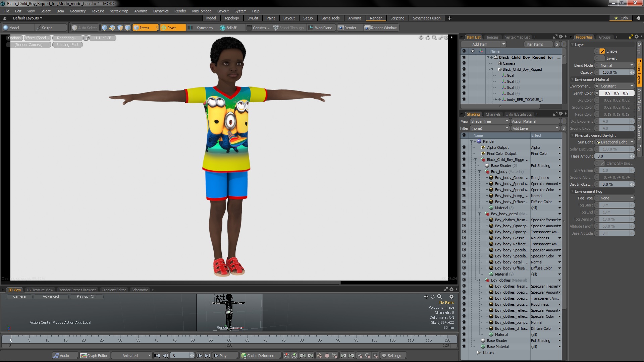Activate the Sculpt tool
The width and height of the screenshot is (644, 362).
click(51, 28)
